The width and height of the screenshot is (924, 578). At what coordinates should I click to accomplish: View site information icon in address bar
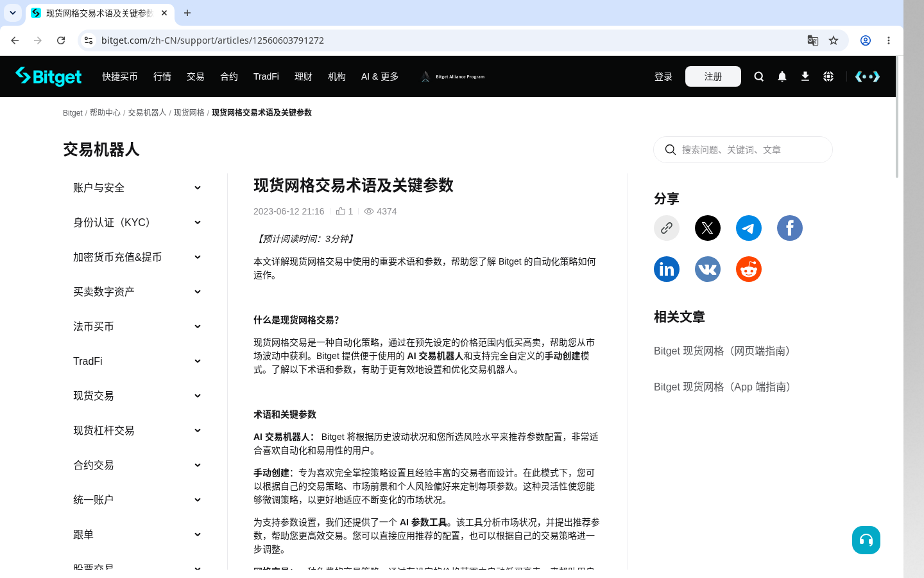pyautogui.click(x=89, y=40)
